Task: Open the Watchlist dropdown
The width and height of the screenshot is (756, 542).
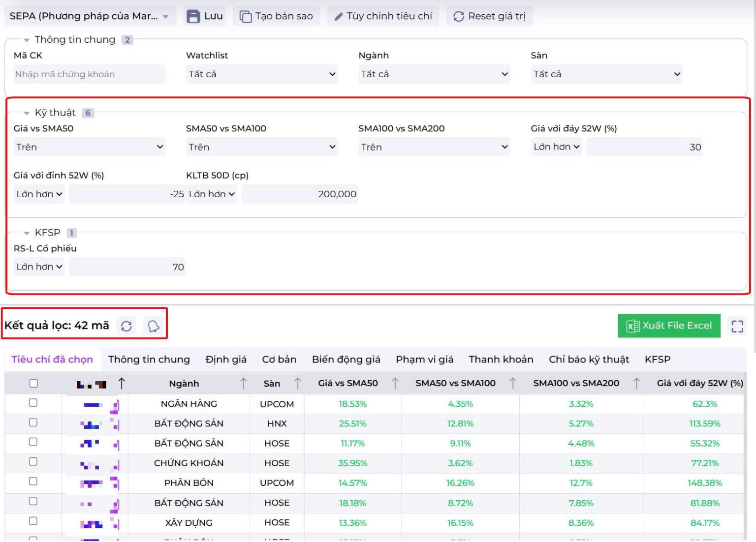Action: [x=261, y=74]
